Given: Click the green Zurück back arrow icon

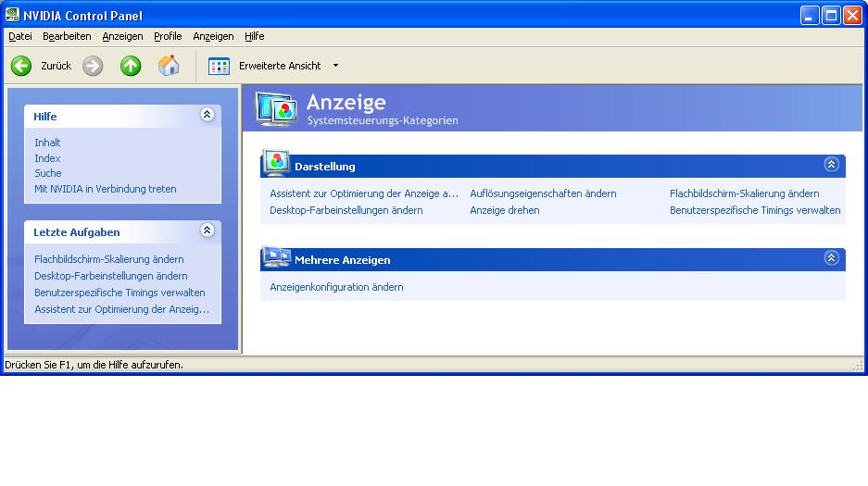Looking at the screenshot, I should pyautogui.click(x=21, y=66).
